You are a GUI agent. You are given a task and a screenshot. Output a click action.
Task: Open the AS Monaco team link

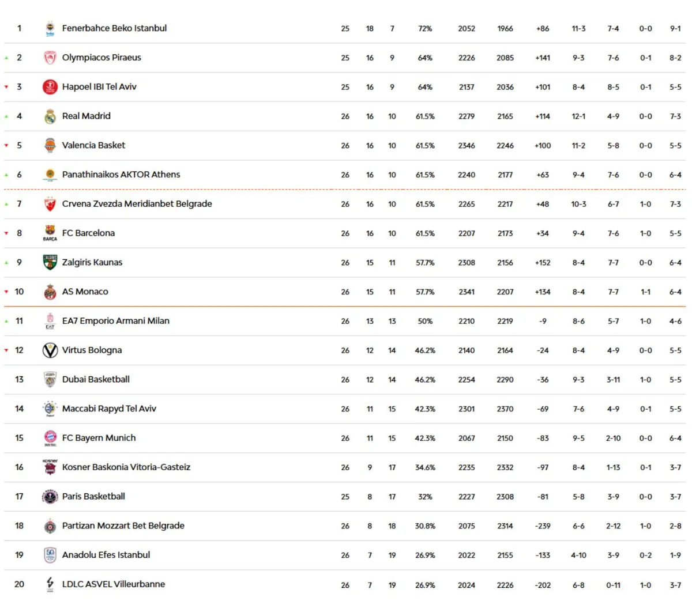coord(85,292)
